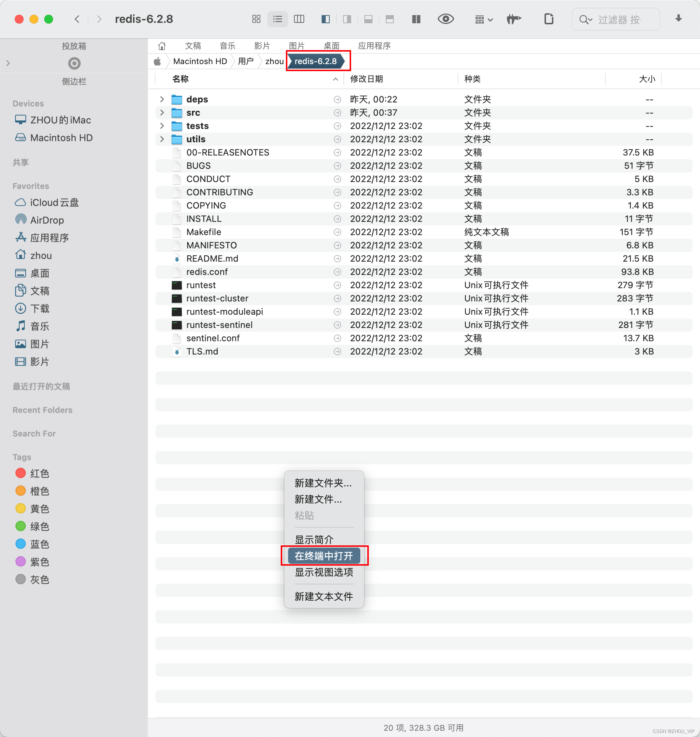Select the TLS.md file icon
Screen dimensions: 700x737
[177, 352]
